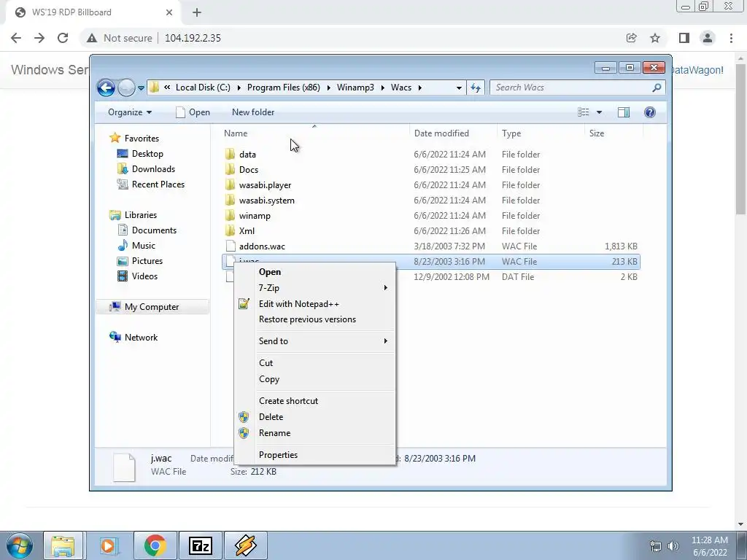Click Open in Explorer toolbar
Image resolution: width=747 pixels, height=560 pixels.
pyautogui.click(x=193, y=112)
